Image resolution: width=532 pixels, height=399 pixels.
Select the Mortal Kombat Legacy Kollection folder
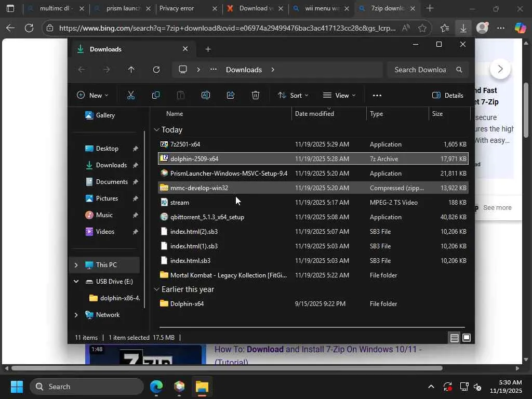tap(313, 275)
